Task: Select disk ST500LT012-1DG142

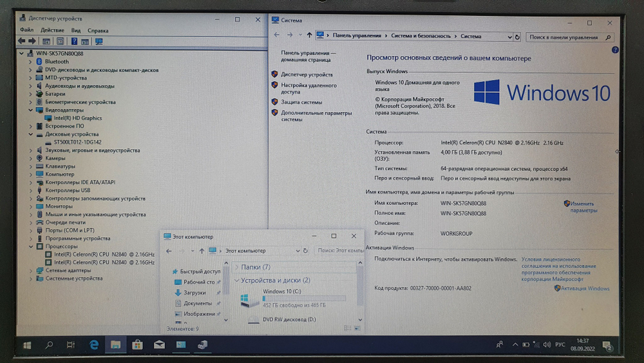Action: click(x=77, y=142)
